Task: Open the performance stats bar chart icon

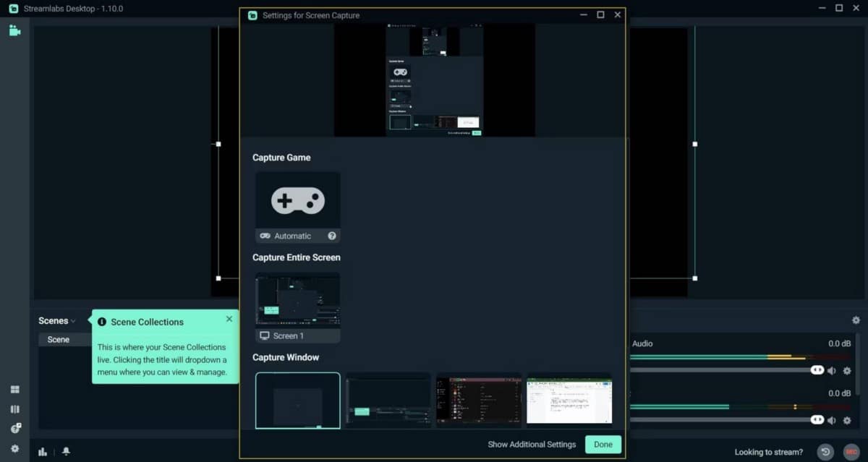Action: (43, 452)
